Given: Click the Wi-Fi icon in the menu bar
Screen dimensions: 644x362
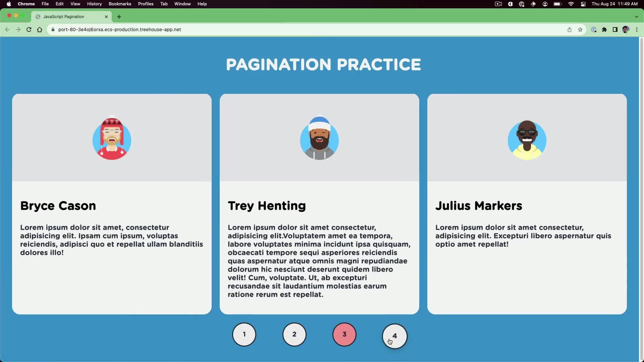Looking at the screenshot, I should [x=571, y=4].
